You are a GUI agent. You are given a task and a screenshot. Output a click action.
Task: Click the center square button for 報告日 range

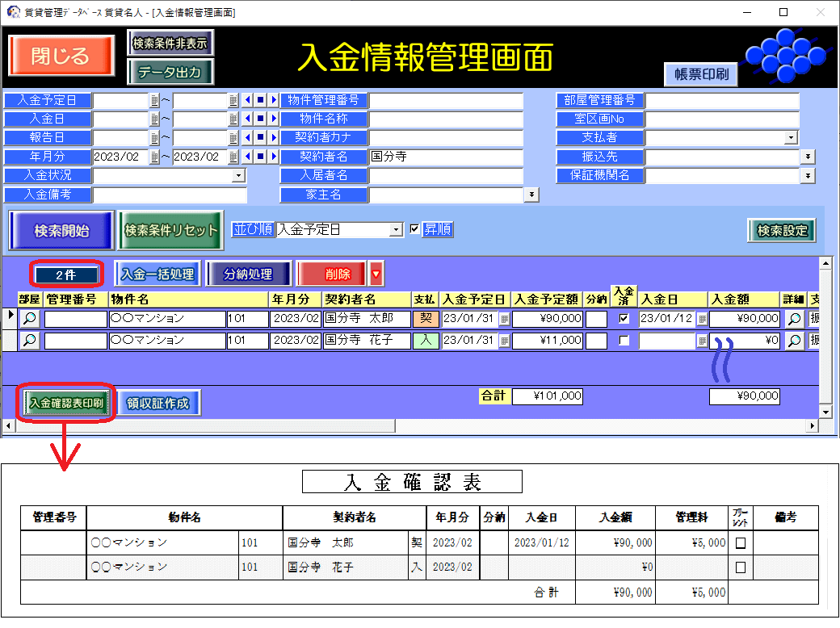(260, 138)
